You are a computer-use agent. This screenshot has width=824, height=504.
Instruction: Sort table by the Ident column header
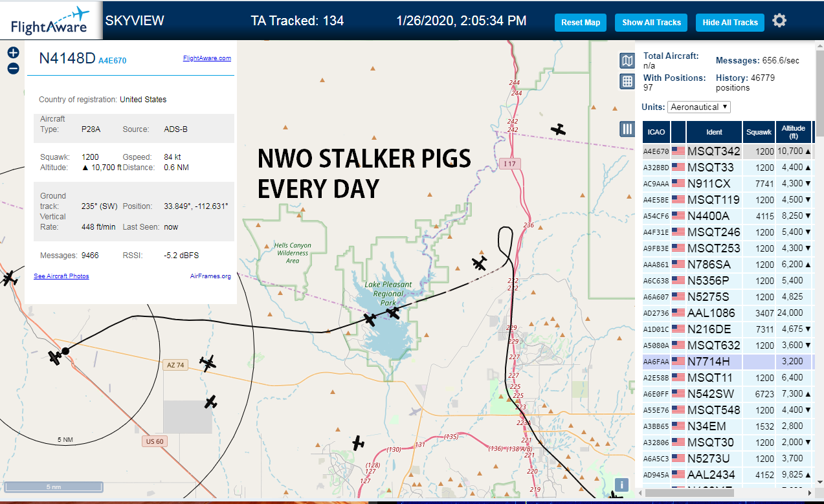pos(714,132)
